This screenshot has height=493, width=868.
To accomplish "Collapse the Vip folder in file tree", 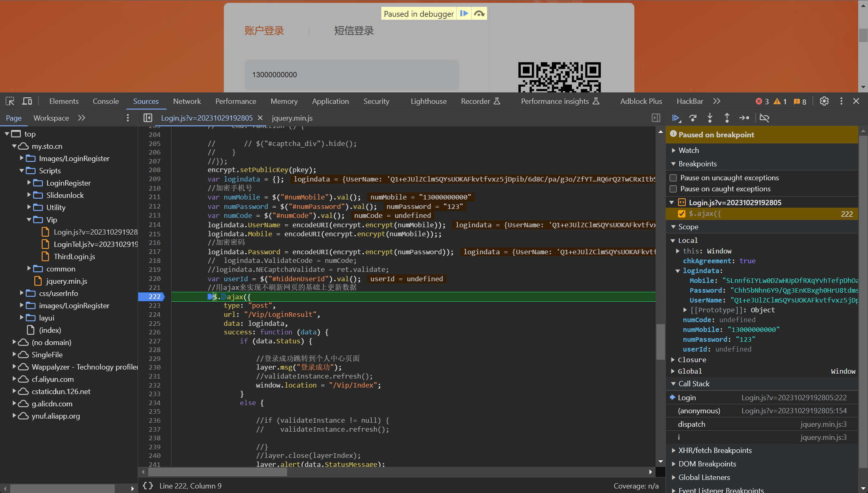I will click(x=29, y=220).
